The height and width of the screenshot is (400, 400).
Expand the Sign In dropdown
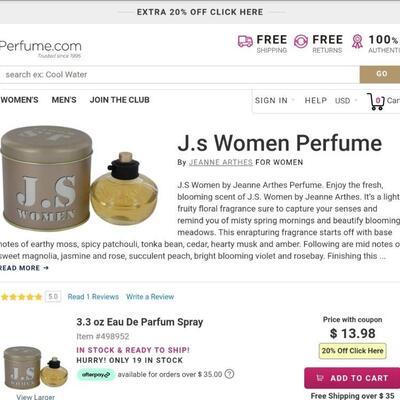point(274,100)
